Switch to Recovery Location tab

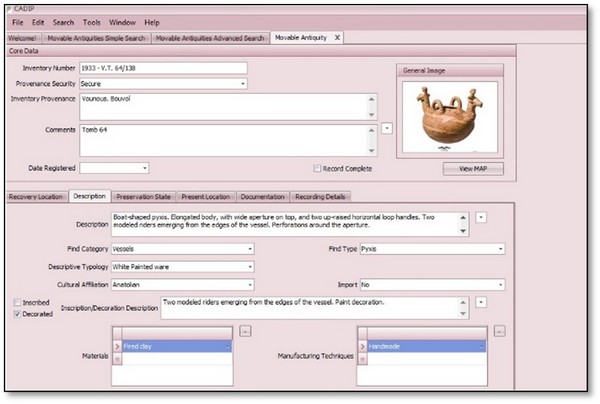[x=36, y=197]
